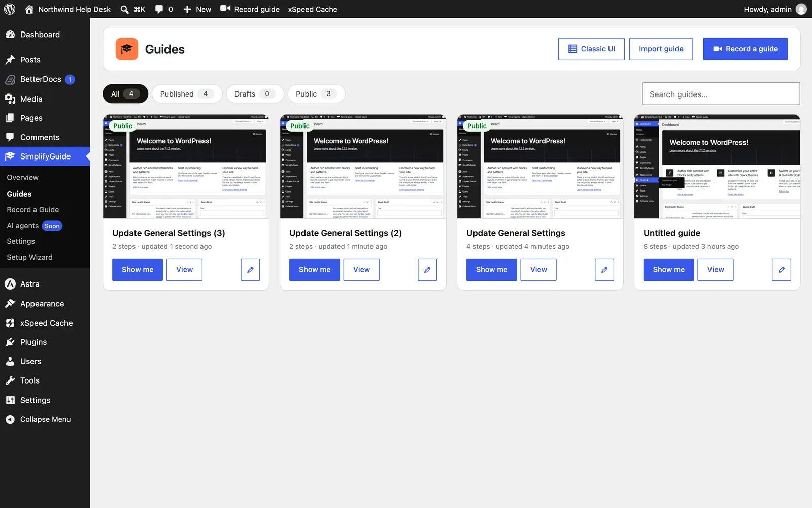Click Show me on Untitled guide

[668, 270]
